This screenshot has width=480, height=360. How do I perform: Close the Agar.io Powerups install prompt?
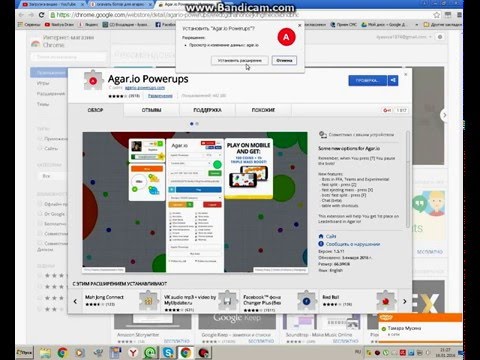tap(299, 25)
